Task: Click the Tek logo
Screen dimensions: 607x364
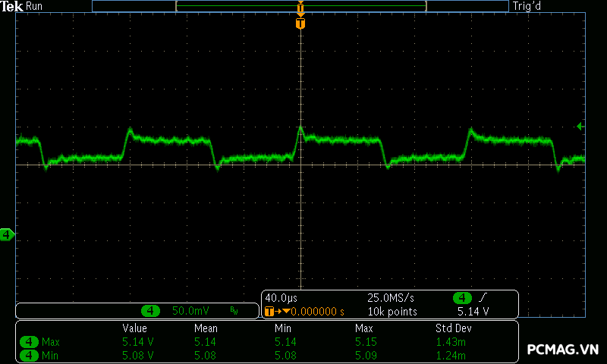Action: point(12,6)
